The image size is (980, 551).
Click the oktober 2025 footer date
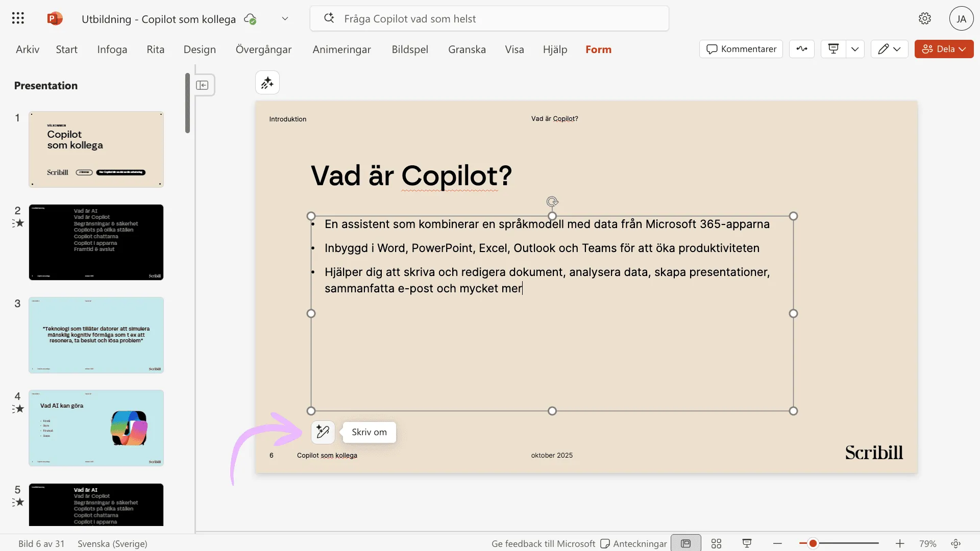click(552, 455)
